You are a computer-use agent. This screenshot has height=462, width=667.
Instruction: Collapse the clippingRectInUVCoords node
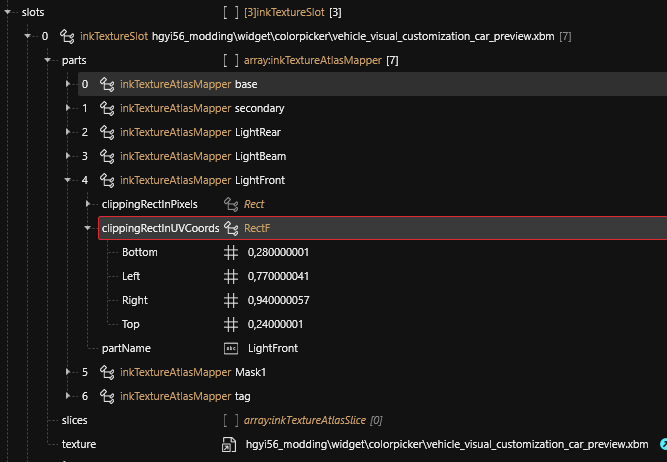88,228
